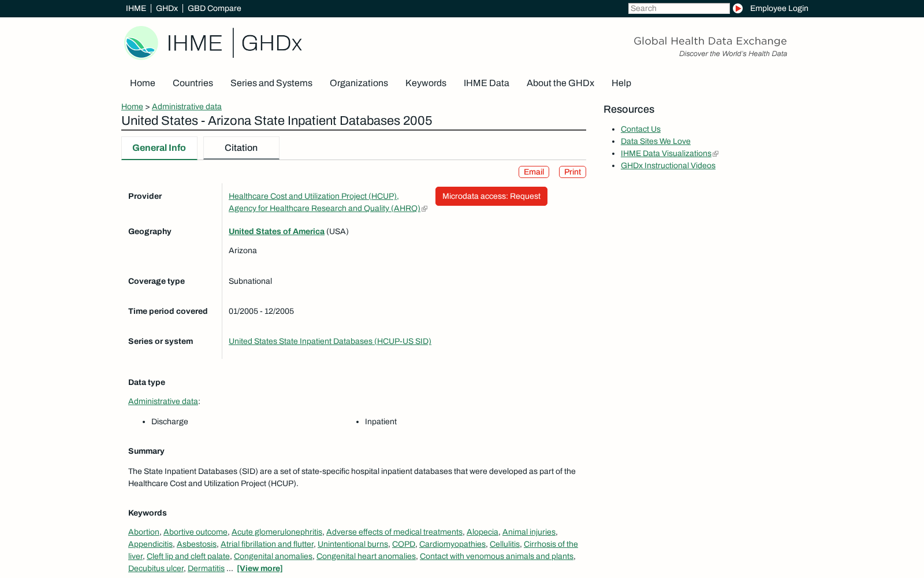924x578 pixels.
Task: Open the Countries menu item
Action: tap(193, 83)
